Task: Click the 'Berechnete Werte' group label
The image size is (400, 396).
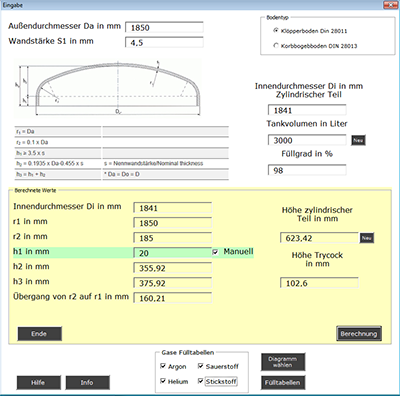Action: point(35,190)
